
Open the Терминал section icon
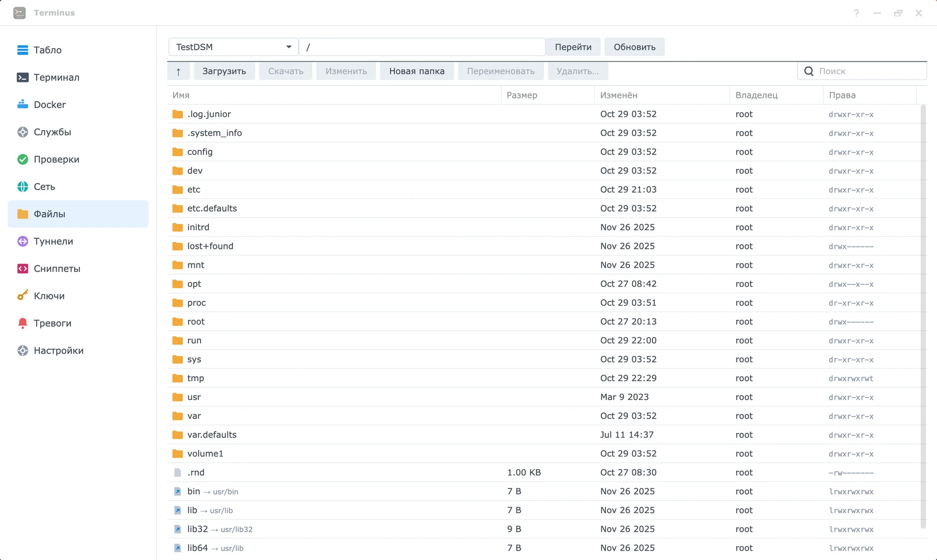[22, 77]
